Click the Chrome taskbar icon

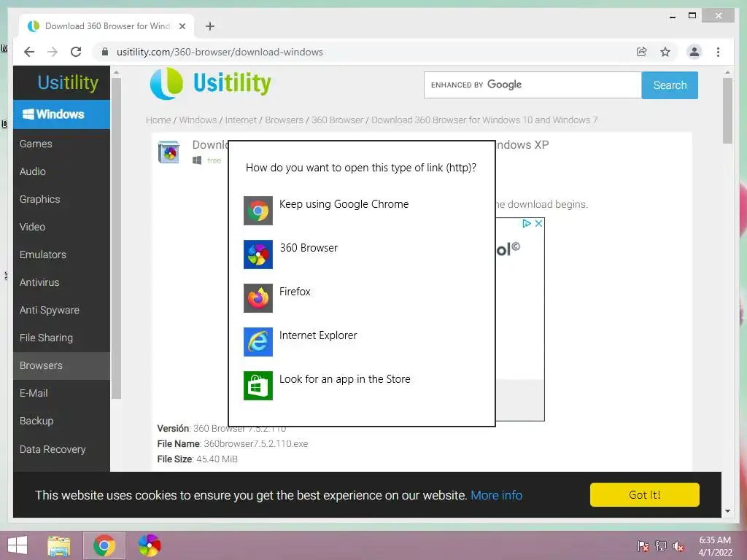(104, 545)
